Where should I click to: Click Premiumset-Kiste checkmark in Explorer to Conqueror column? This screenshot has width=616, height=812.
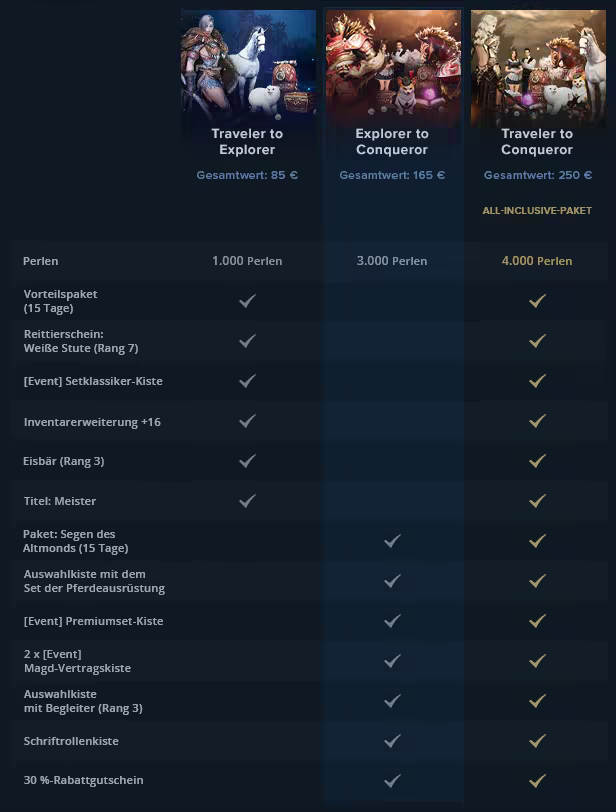tap(392, 621)
